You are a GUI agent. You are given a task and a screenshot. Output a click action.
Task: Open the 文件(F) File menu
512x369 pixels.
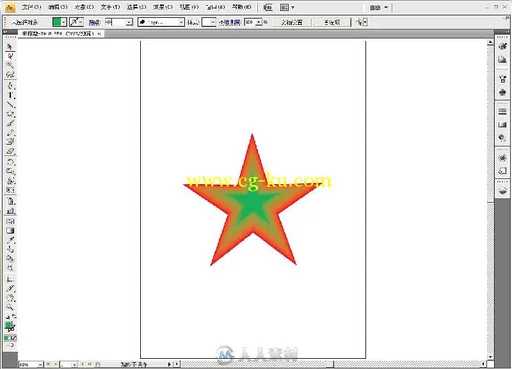31,7
